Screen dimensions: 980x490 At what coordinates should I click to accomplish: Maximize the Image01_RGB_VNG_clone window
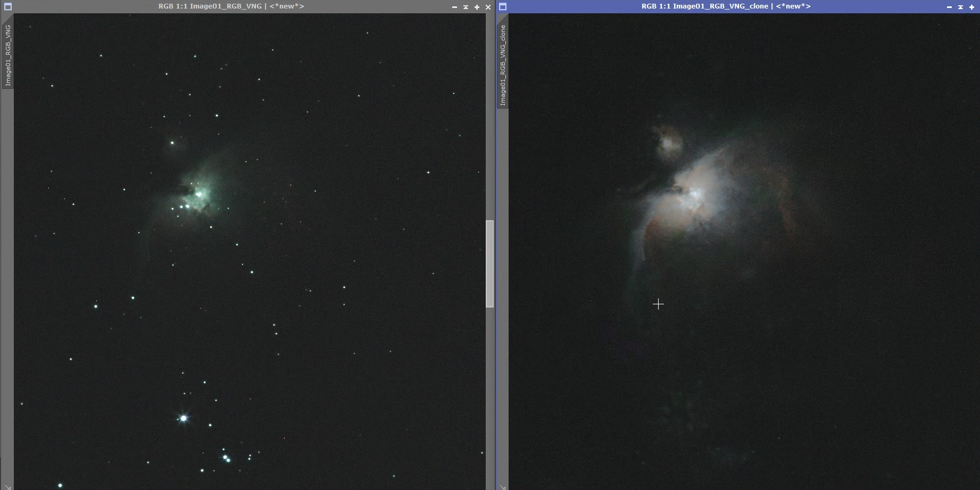coord(971,7)
